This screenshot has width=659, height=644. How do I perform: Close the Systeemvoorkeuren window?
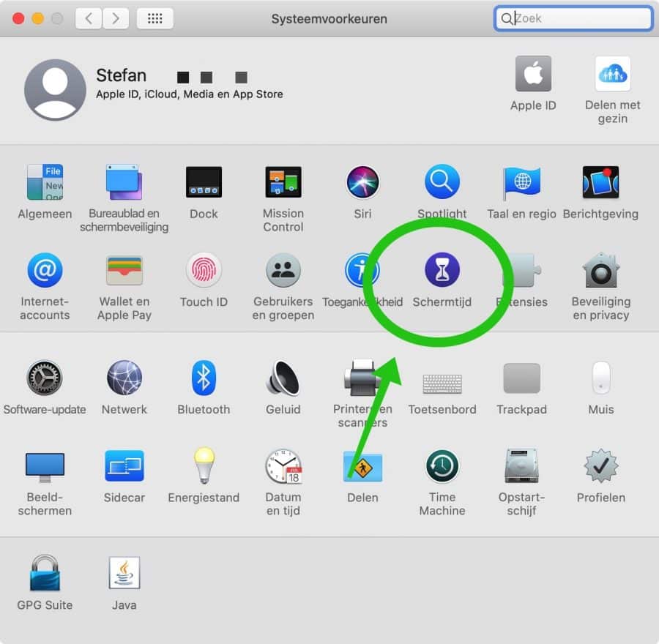[x=18, y=18]
